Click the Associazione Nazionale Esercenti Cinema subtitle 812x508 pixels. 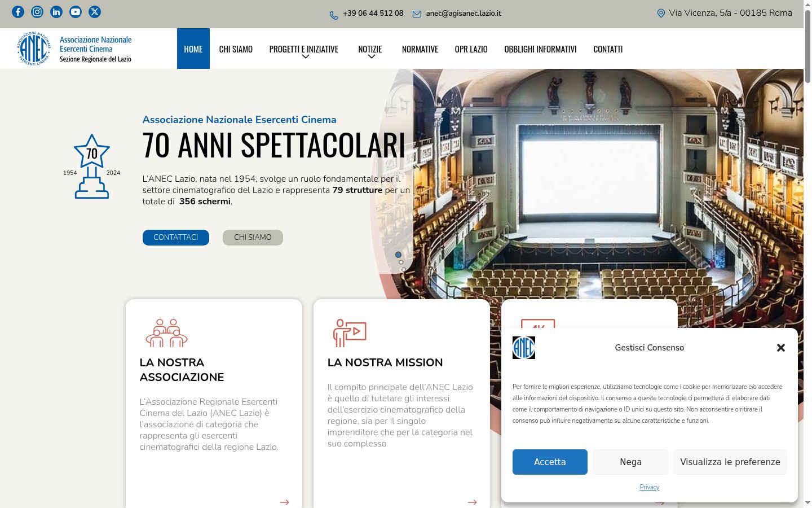click(239, 120)
